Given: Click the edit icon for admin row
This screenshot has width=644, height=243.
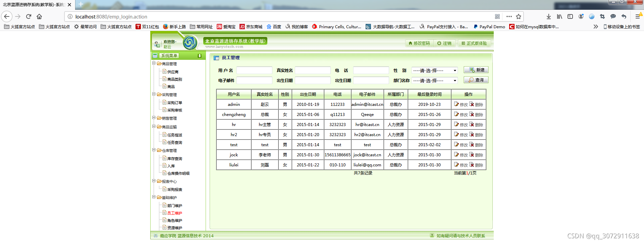Looking at the screenshot, I should (457, 104).
